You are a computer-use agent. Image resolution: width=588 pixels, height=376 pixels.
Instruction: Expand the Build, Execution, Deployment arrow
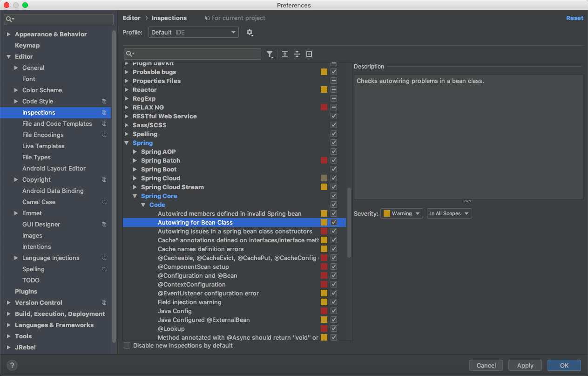pos(9,314)
